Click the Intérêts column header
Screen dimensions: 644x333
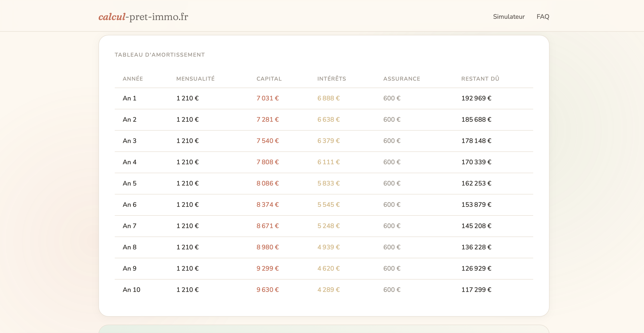(x=331, y=79)
